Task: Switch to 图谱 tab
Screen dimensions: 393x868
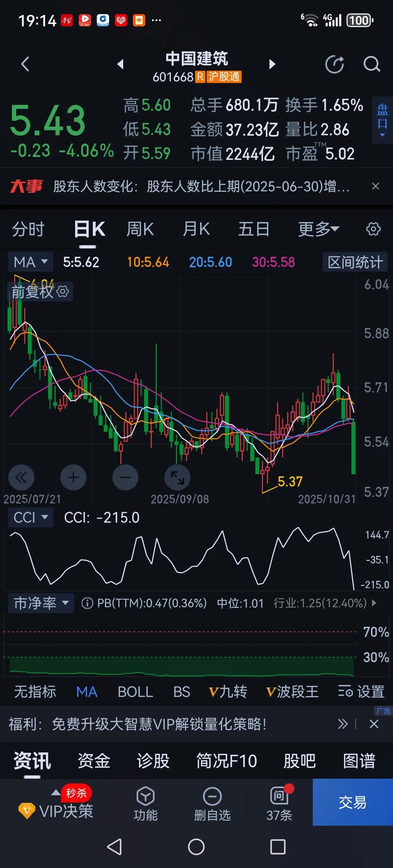Action: (359, 761)
